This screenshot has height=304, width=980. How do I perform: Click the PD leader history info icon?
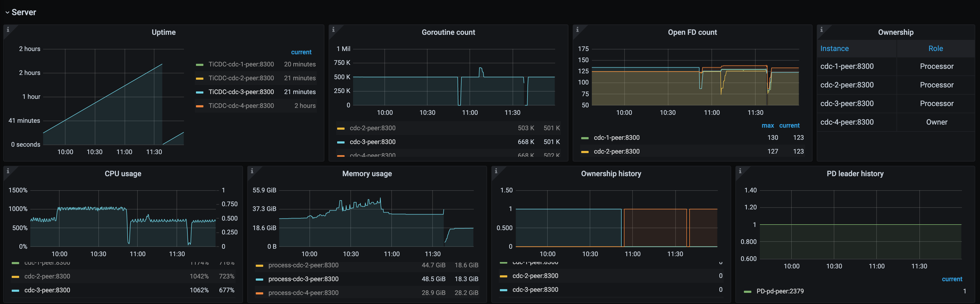(740, 171)
